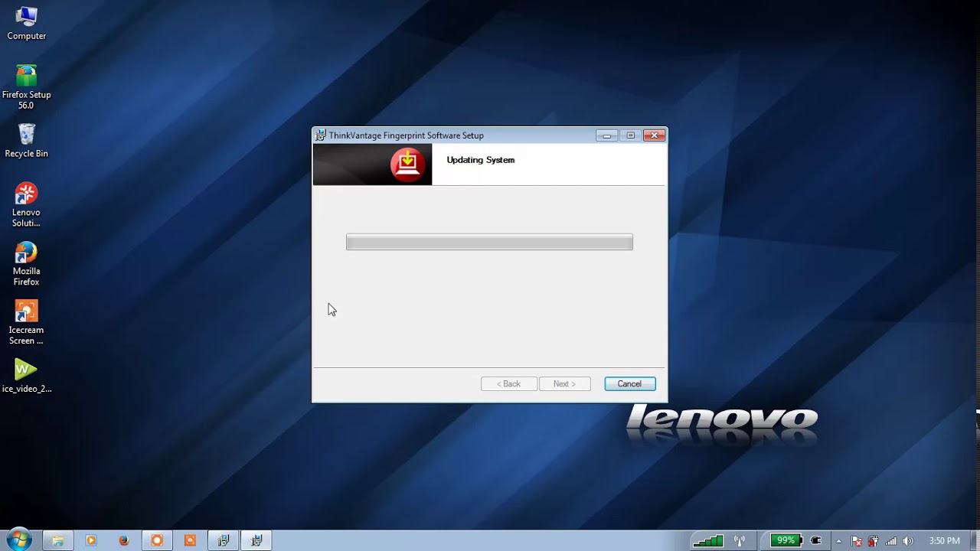The image size is (980, 551).
Task: Click the setup window's title bar installer icon
Action: [321, 135]
